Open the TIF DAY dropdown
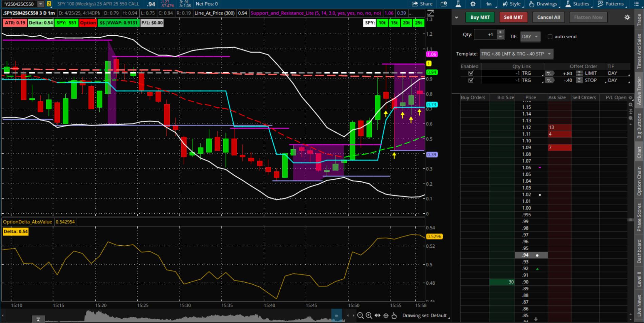Screen dimensions: 644x323 [x=530, y=37]
